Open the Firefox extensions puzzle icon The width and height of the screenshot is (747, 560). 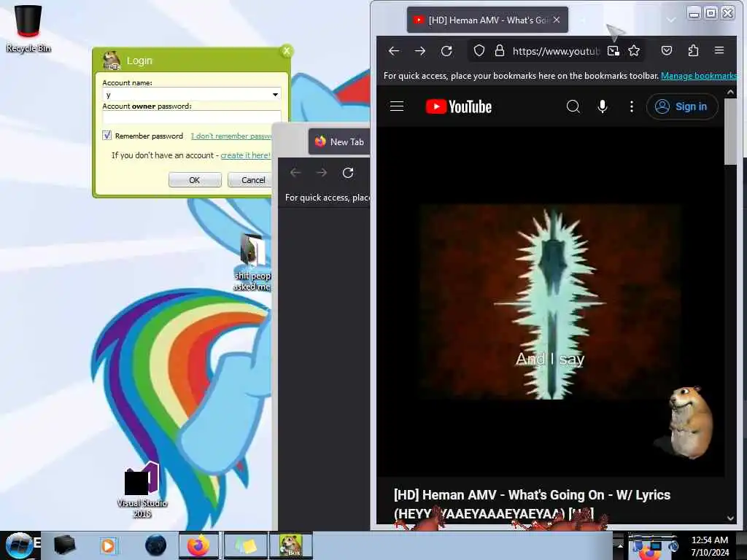pos(693,50)
